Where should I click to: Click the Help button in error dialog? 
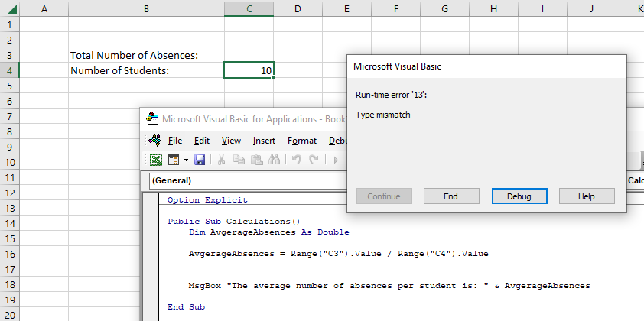[x=587, y=196]
